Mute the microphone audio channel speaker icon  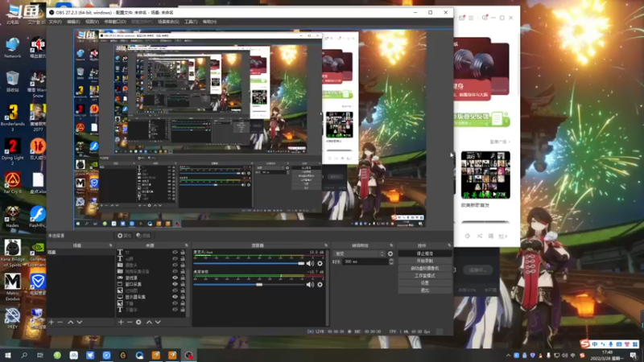(x=310, y=264)
